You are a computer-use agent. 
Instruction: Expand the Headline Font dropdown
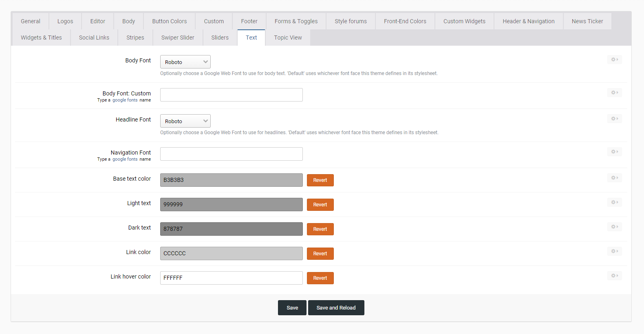click(185, 121)
